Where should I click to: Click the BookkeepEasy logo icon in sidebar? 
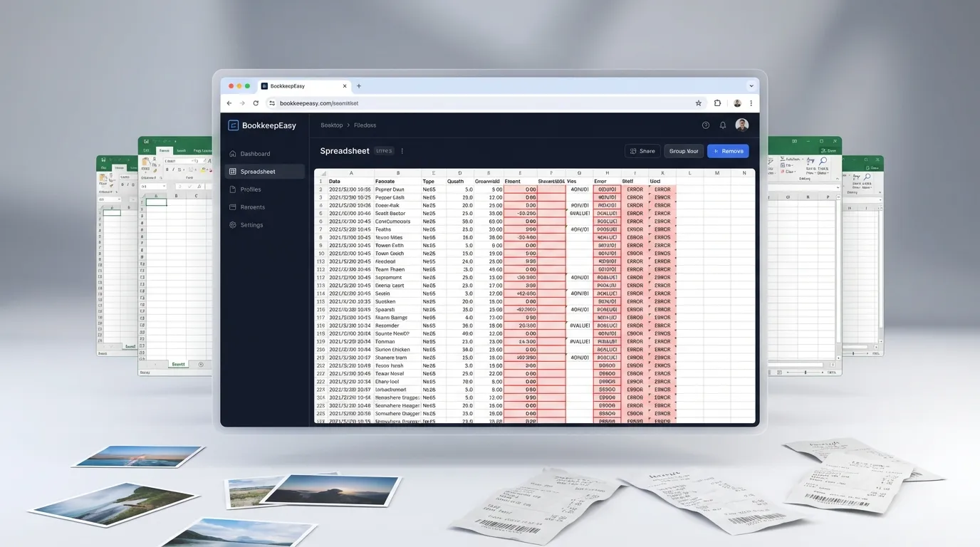tap(233, 125)
